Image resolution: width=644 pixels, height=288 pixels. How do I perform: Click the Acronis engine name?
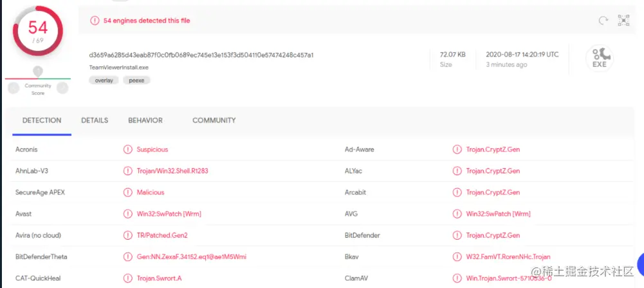(x=26, y=149)
